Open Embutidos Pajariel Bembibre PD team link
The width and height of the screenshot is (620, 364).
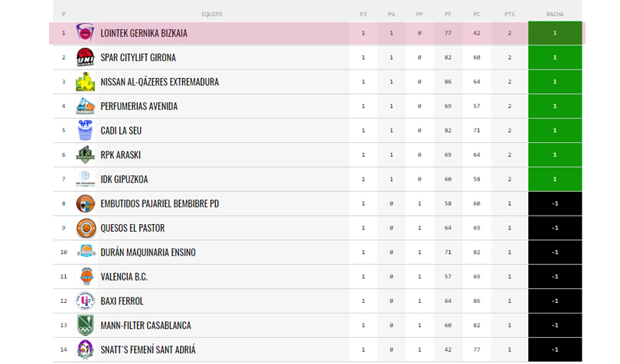(x=160, y=203)
